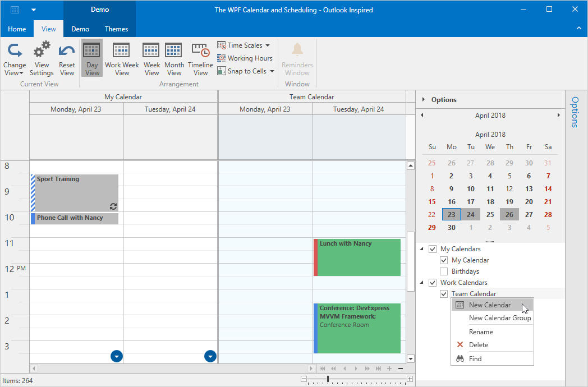Image resolution: width=588 pixels, height=387 pixels.
Task: Open the Themes ribbon tab
Action: click(116, 29)
